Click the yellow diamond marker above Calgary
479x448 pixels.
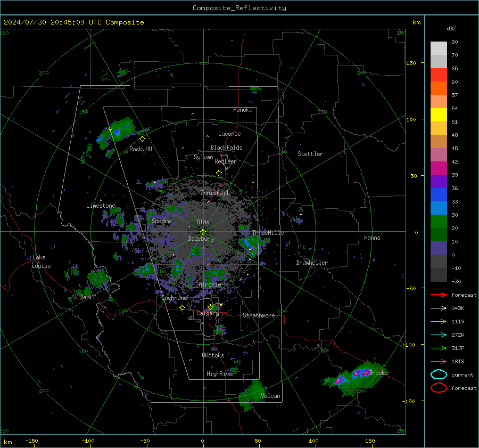[210, 307]
